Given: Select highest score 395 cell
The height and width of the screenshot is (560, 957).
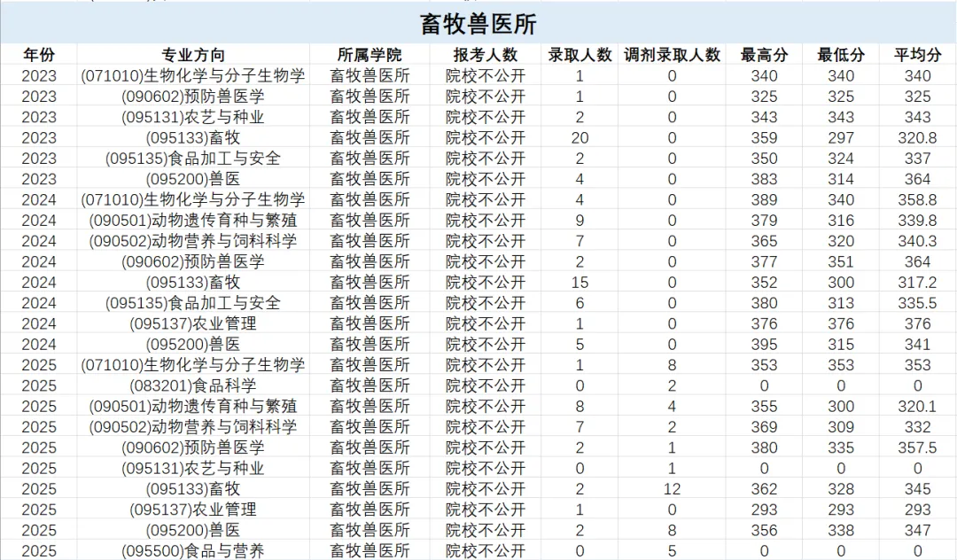Looking at the screenshot, I should (x=764, y=345).
